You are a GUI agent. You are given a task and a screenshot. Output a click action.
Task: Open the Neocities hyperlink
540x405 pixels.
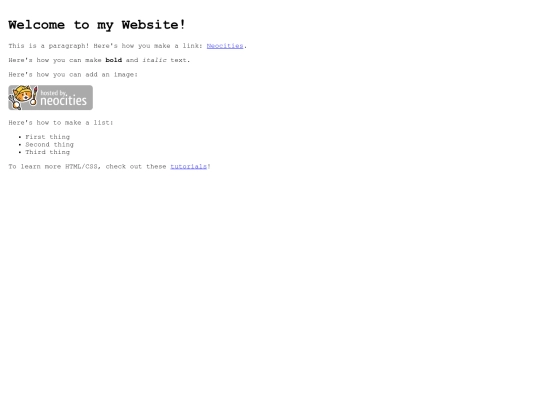(225, 46)
